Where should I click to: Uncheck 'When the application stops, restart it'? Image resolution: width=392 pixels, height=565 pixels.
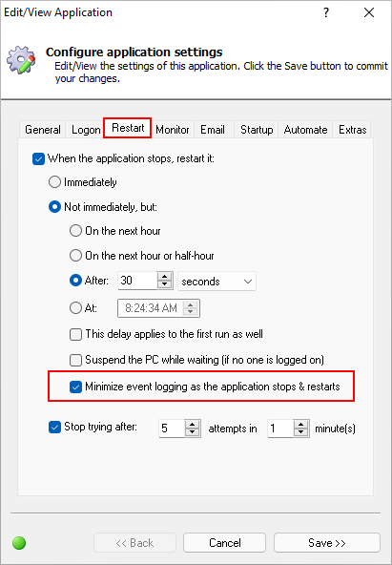pyautogui.click(x=38, y=158)
